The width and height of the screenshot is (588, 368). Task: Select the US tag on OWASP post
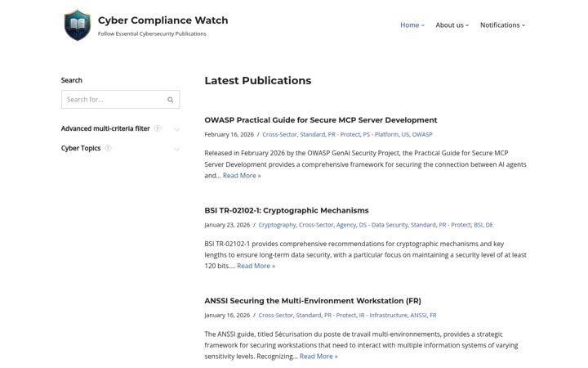(x=405, y=134)
